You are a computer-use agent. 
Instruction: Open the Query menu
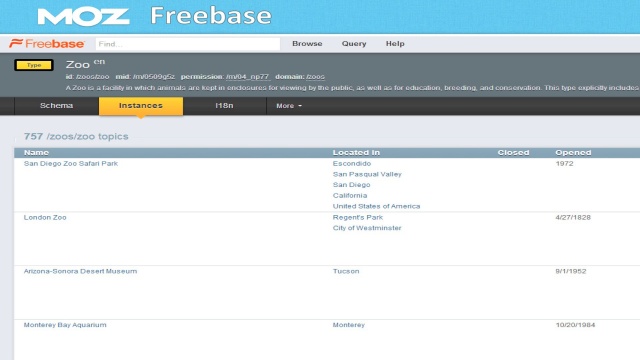354,44
